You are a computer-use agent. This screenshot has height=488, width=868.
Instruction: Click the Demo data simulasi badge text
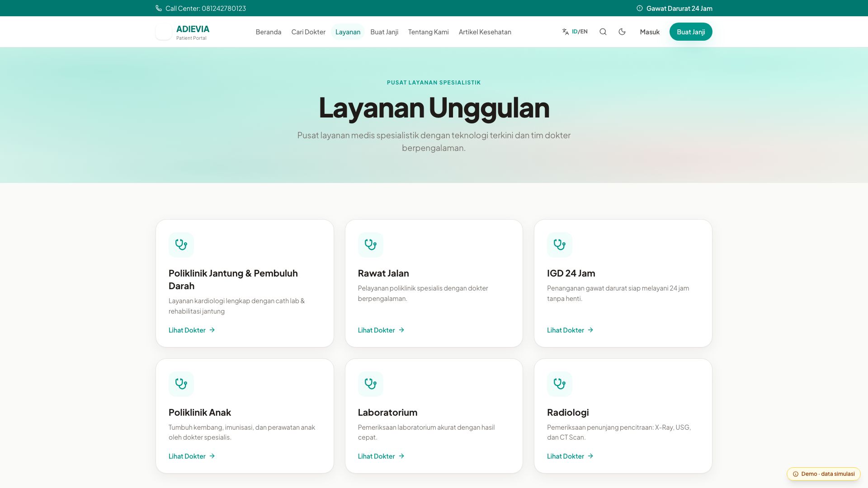828,474
